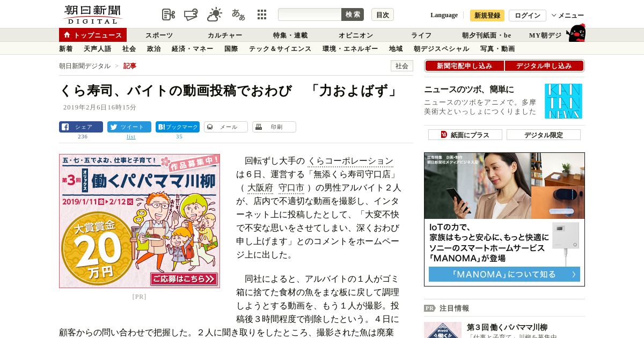644x338 pixels.
Task: Open 環境・エネルギー in the sub navigation
Action: pyautogui.click(x=350, y=49)
